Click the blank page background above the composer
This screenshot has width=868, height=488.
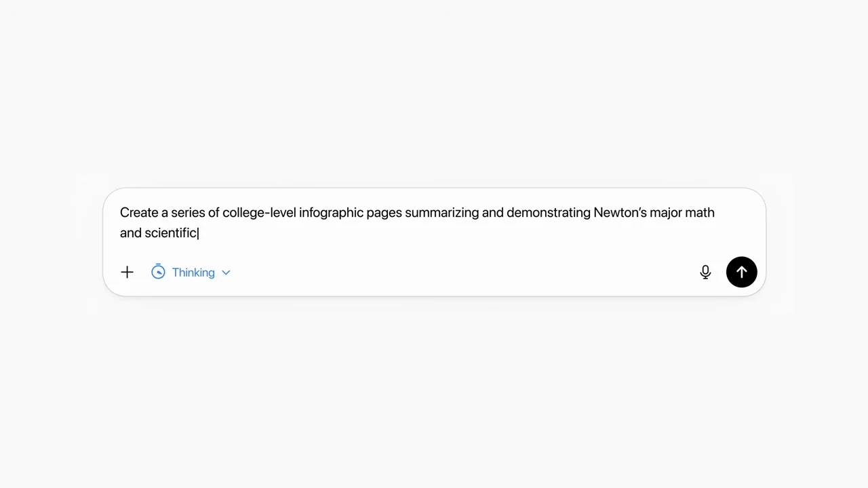coord(434,95)
